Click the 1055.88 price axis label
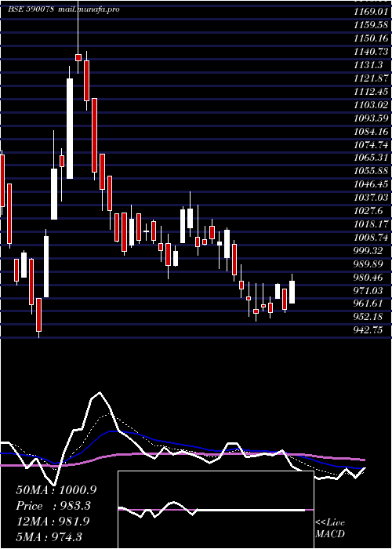This screenshot has width=392, height=549. click(x=371, y=171)
